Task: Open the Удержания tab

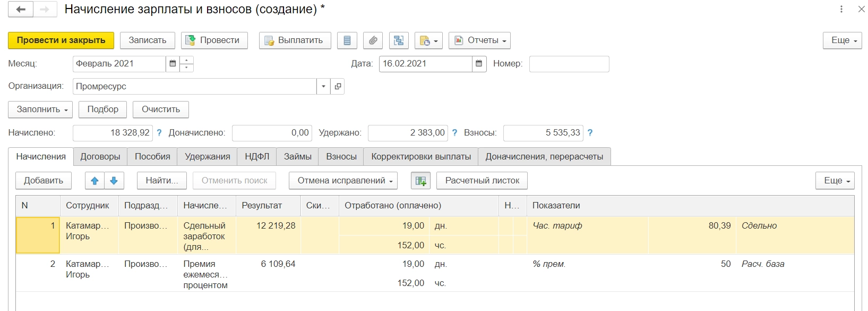Action: [207, 157]
